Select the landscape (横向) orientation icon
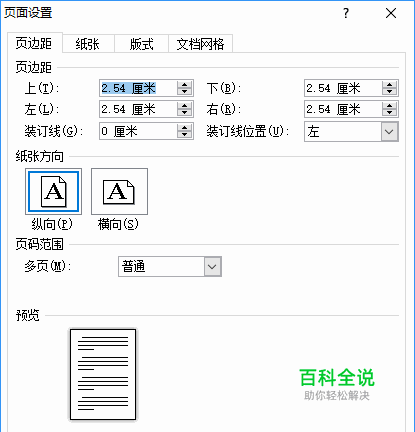The image size is (415, 432). coord(119,191)
